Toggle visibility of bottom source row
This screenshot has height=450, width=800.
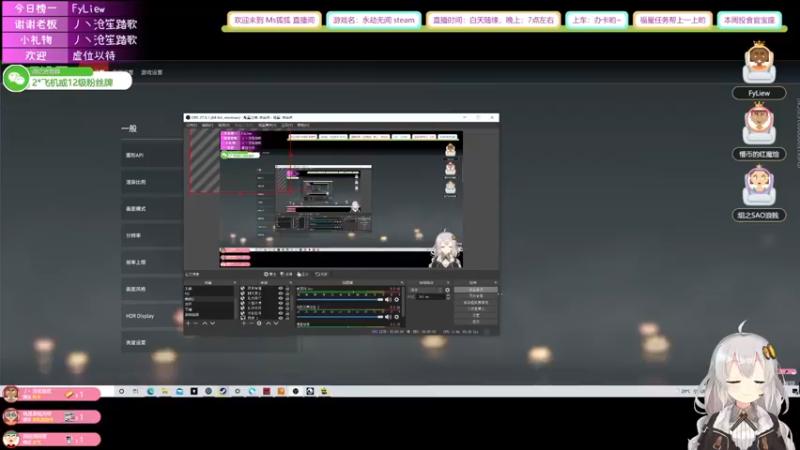281,318
